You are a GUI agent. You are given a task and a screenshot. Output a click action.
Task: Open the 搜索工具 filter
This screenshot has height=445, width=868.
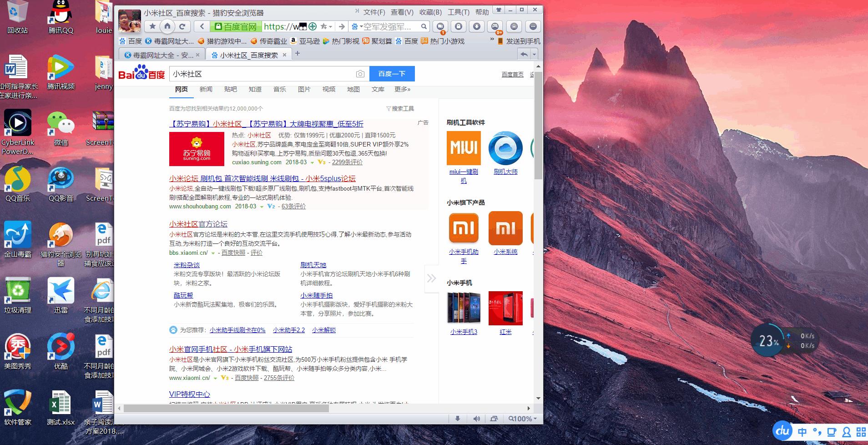[x=400, y=108]
